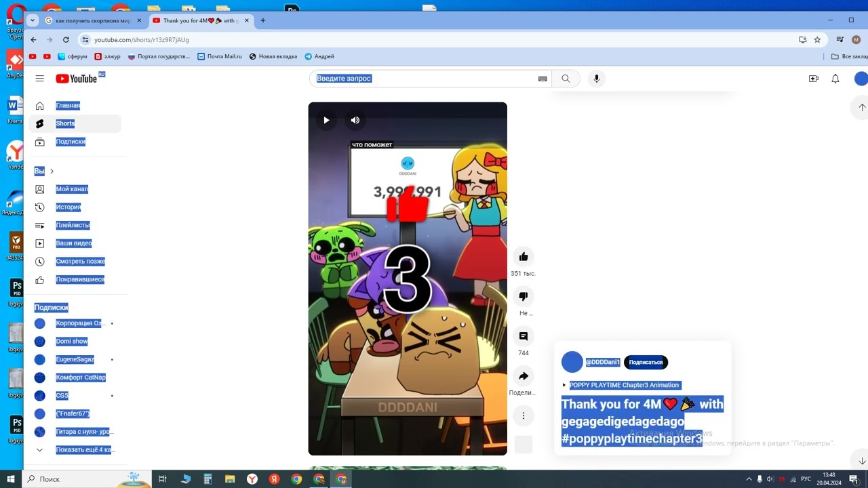Click the search magnifier button
Screen dimensions: 868x488
(x=566, y=79)
